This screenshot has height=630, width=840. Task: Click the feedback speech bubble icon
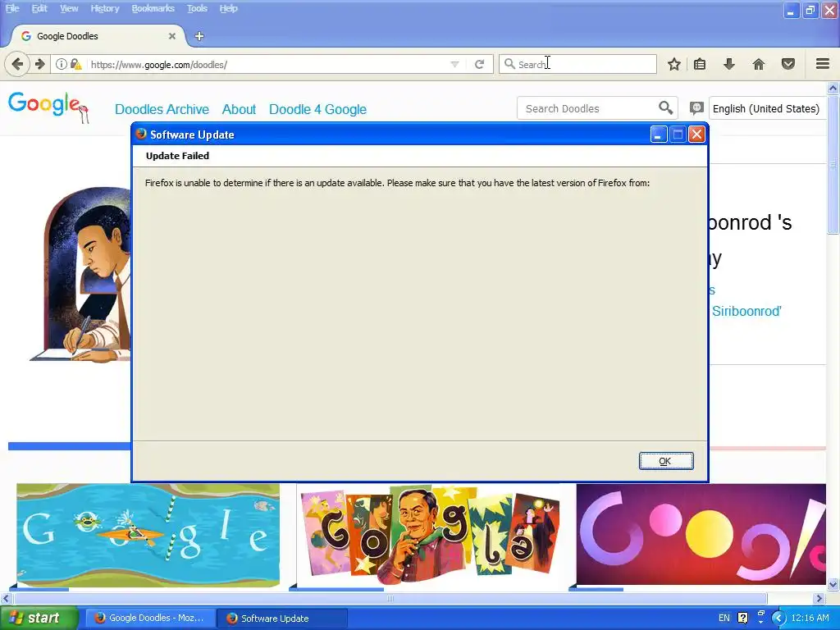(x=696, y=108)
